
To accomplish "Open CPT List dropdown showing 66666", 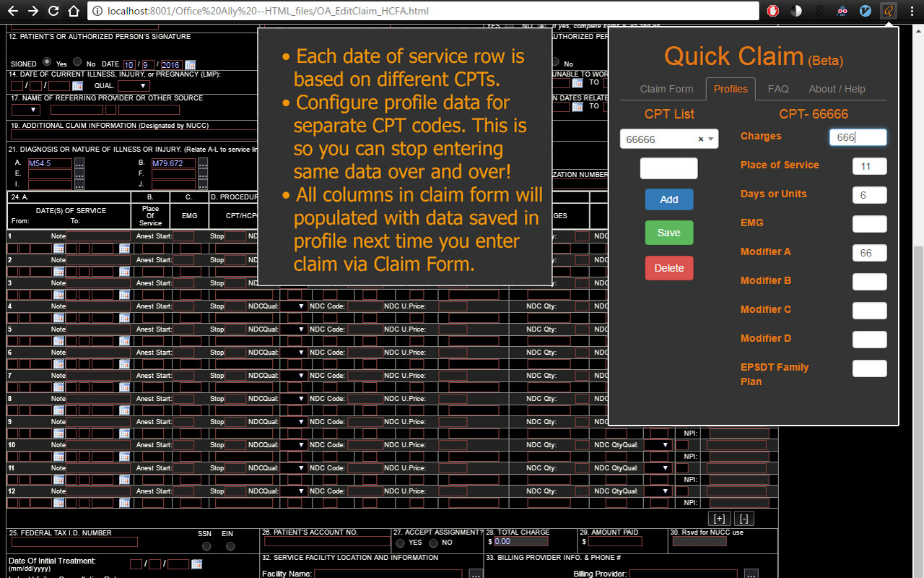I will click(669, 139).
